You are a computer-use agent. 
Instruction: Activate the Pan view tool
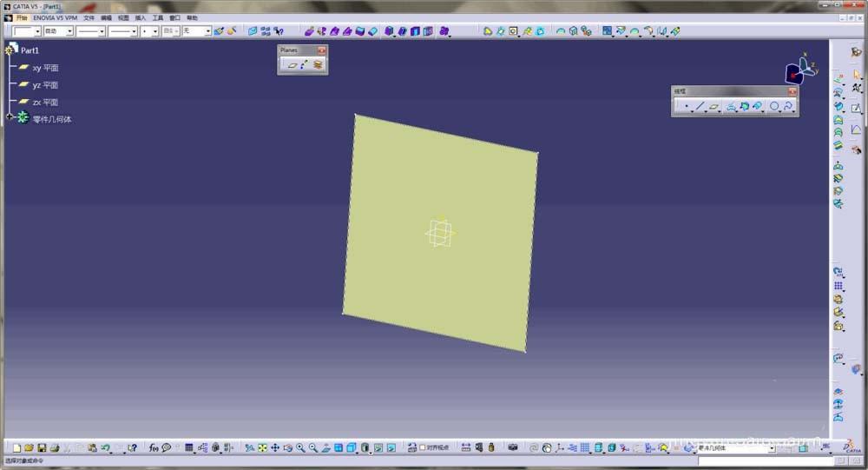pyautogui.click(x=275, y=448)
